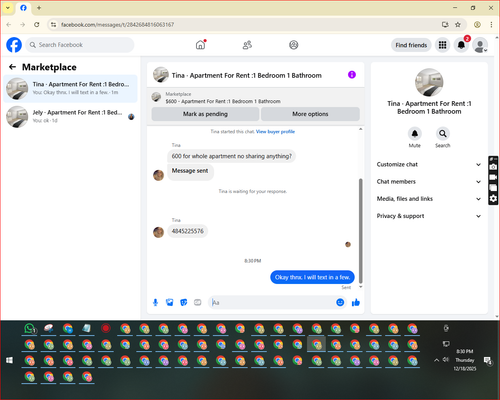The width and height of the screenshot is (500, 400).
Task: Expand the Chat members section
Action: (429, 182)
